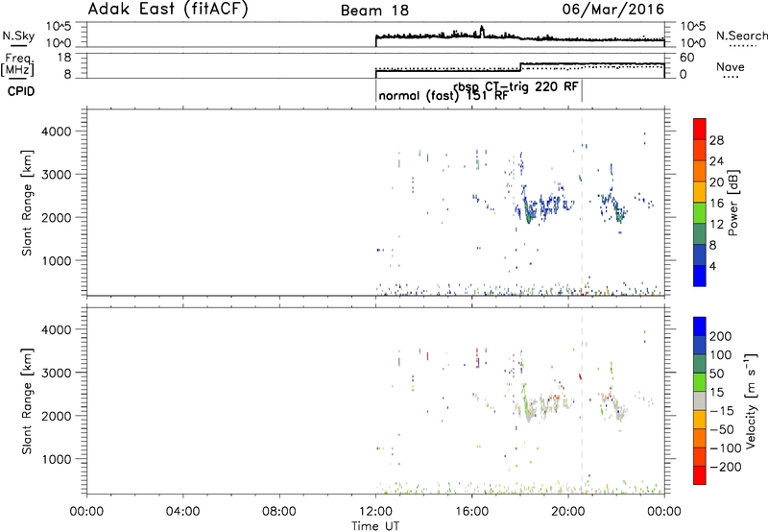Click the '28' Power colorbar tick
Viewport: 768px width, 532px height.
click(716, 140)
